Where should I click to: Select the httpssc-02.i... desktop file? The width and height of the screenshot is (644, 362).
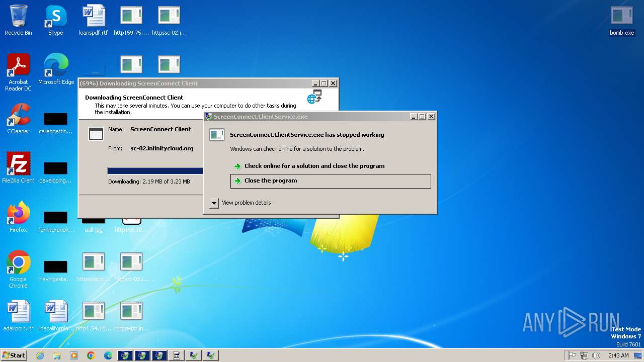pyautogui.click(x=169, y=20)
